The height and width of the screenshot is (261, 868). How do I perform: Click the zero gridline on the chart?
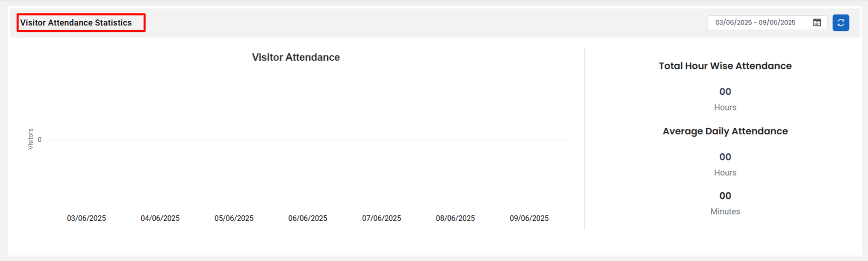(x=308, y=139)
